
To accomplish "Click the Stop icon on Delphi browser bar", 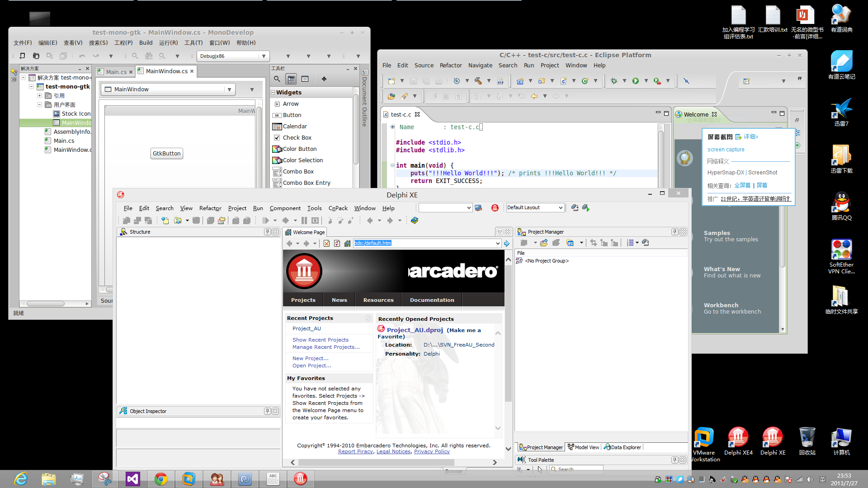I will [326, 244].
